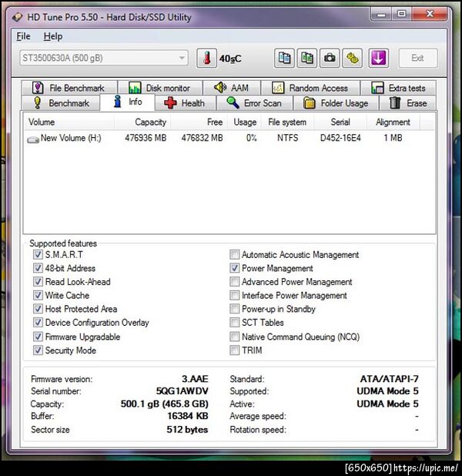
Task: Switch to the Disk monitor tab
Action: [x=160, y=88]
